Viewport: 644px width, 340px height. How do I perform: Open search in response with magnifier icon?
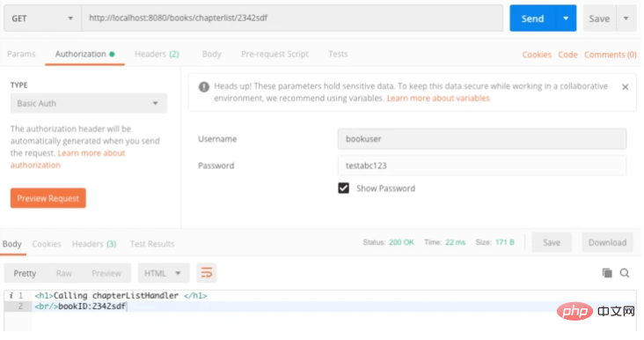(625, 273)
